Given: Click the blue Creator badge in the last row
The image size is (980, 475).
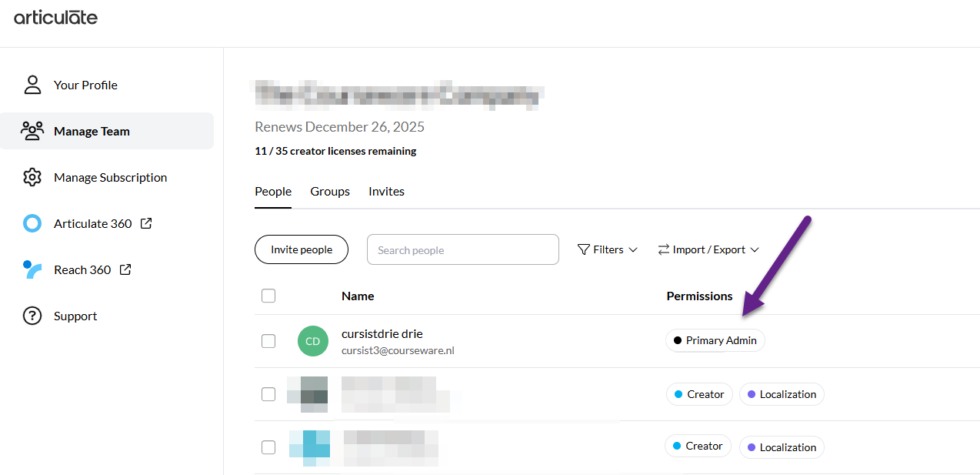Looking at the screenshot, I should click(x=697, y=446).
